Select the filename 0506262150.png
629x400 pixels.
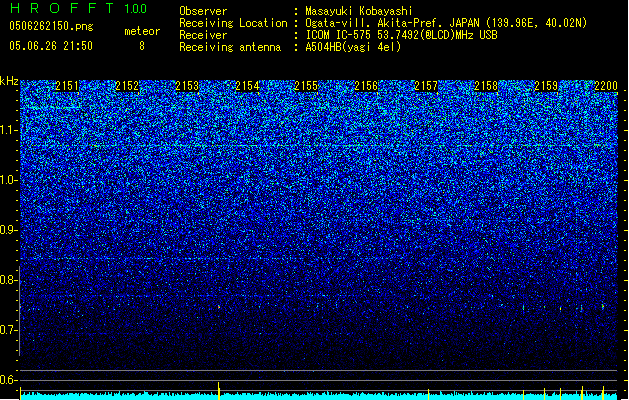click(51, 26)
